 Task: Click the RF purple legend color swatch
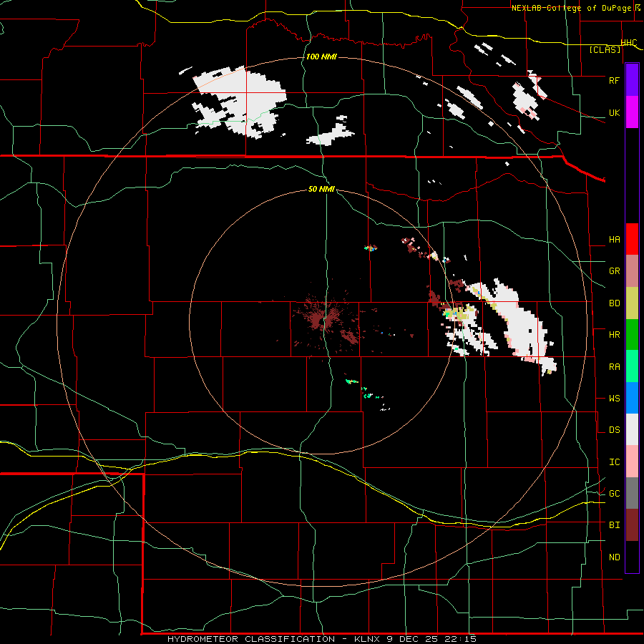click(632, 80)
